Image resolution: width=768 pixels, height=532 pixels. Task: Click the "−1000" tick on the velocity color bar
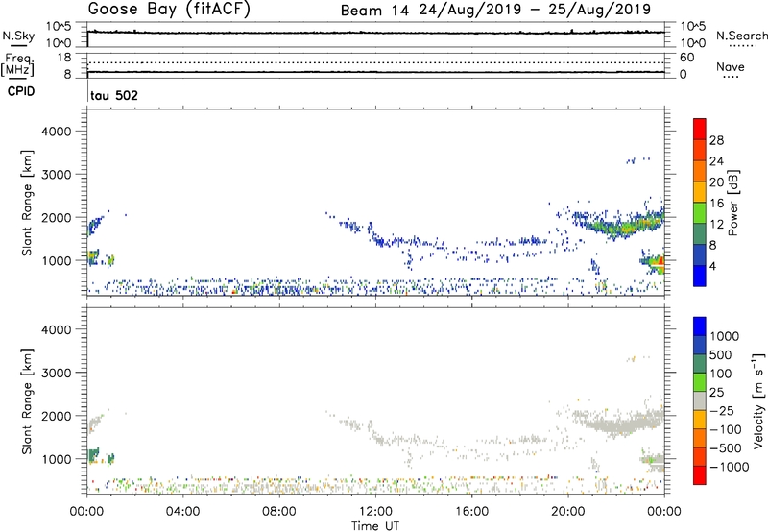[x=730, y=467]
